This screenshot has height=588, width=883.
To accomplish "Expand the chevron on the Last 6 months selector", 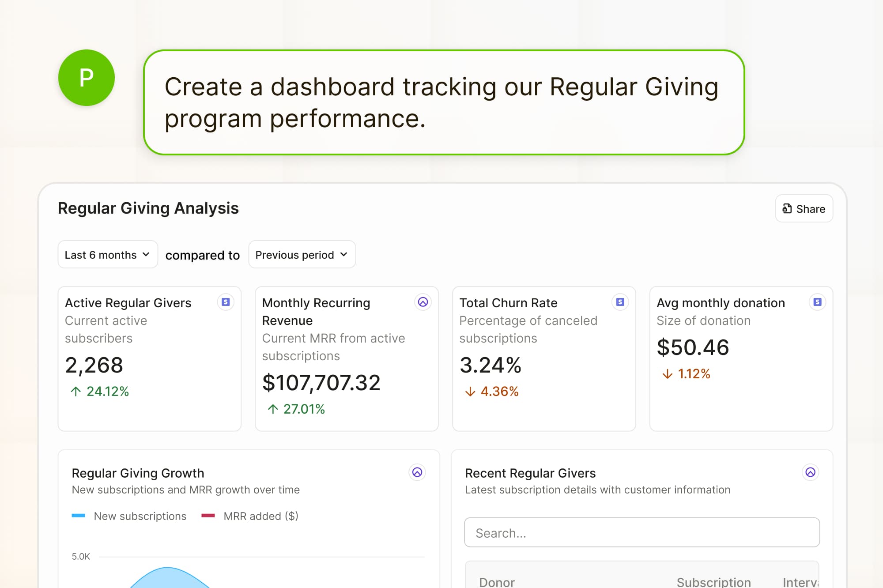I will tap(146, 254).
